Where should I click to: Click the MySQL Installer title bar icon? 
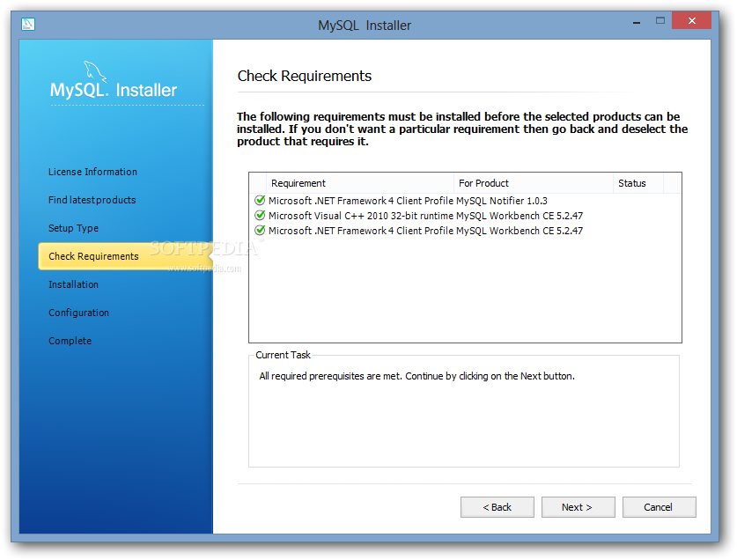[x=28, y=24]
